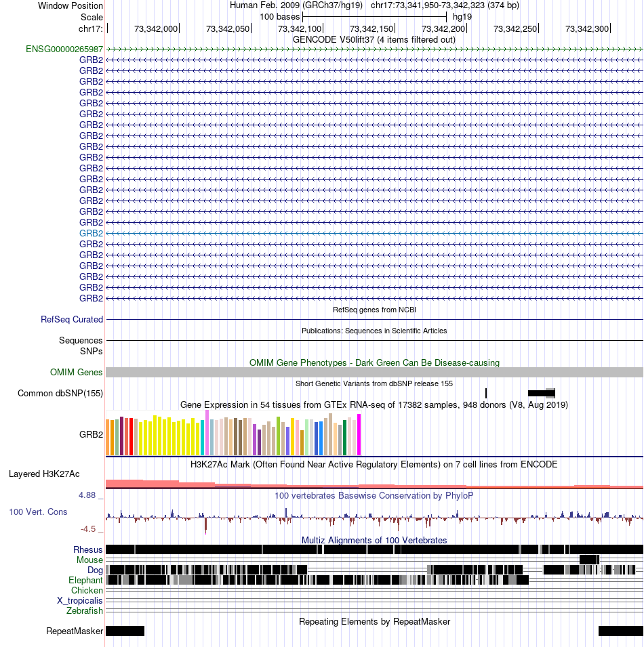Select the Elephant alignment row label

pyautogui.click(x=85, y=580)
